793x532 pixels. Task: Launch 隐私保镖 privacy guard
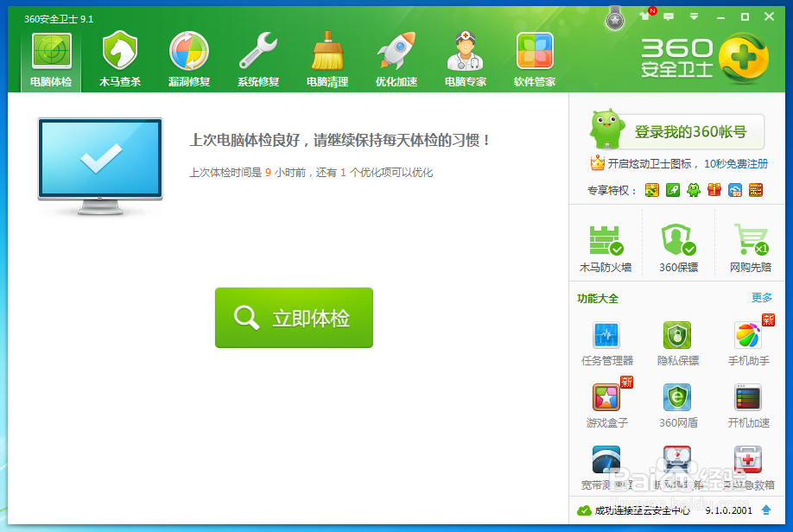tap(678, 344)
